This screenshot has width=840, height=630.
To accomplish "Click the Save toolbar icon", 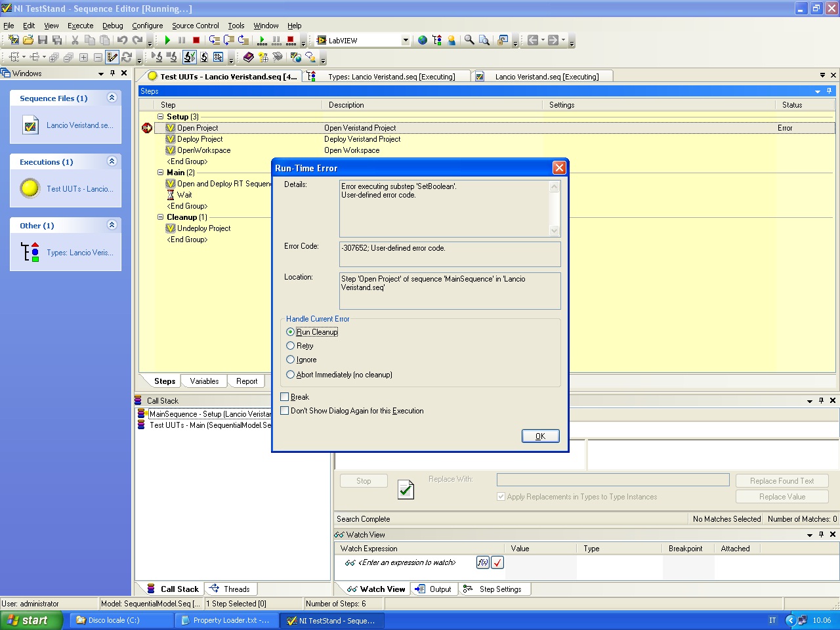I will [43, 40].
